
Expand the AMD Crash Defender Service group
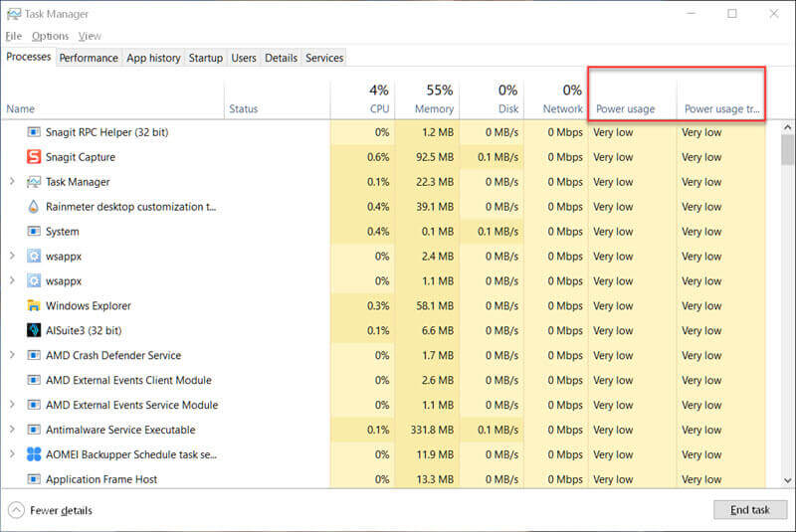[x=12, y=355]
